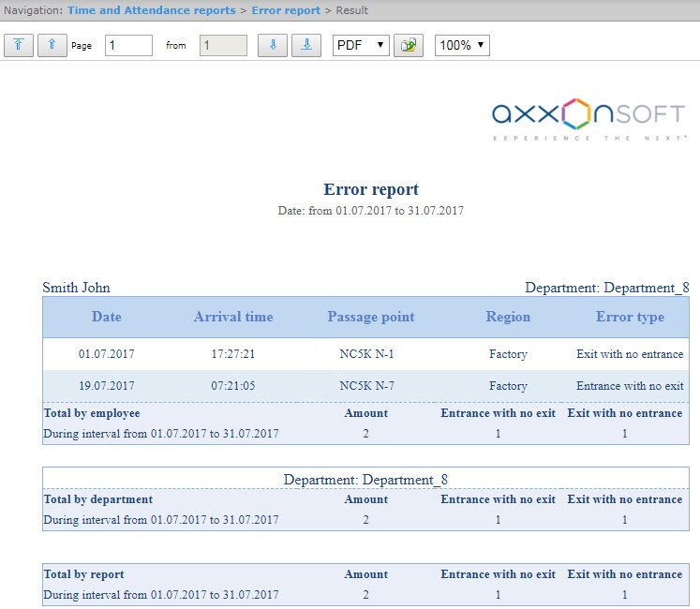This screenshot has height=609, width=700.
Task: Click the total pages field
Action: 223,45
